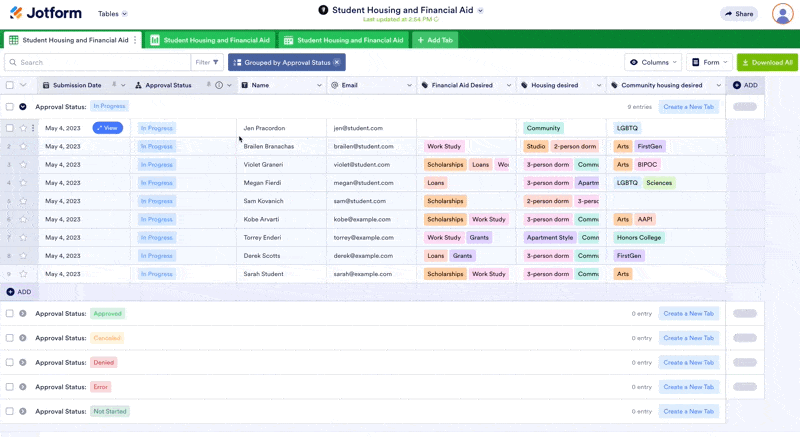Screen dimensions: 800x437
Task: Click the Search input field
Action: [100, 62]
